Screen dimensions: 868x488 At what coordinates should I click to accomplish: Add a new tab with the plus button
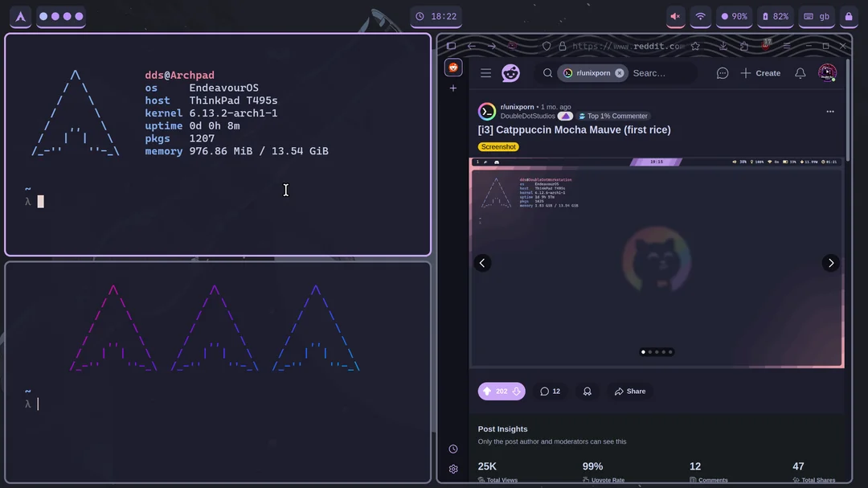pyautogui.click(x=453, y=88)
